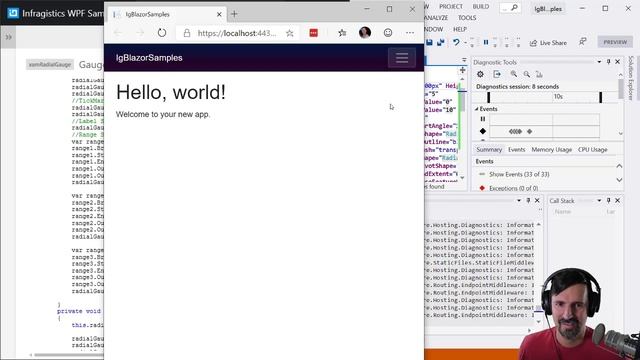Expand the WPF Samples sidebar double-chevron
640x360 pixels.
click(x=9, y=37)
